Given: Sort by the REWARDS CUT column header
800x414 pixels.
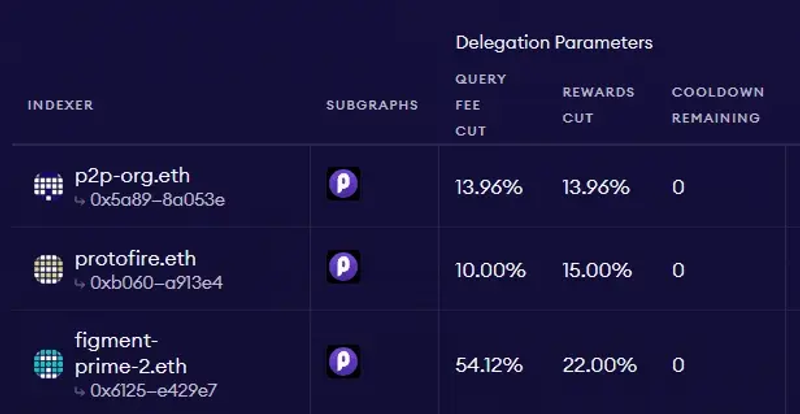Looking at the screenshot, I should [x=598, y=105].
